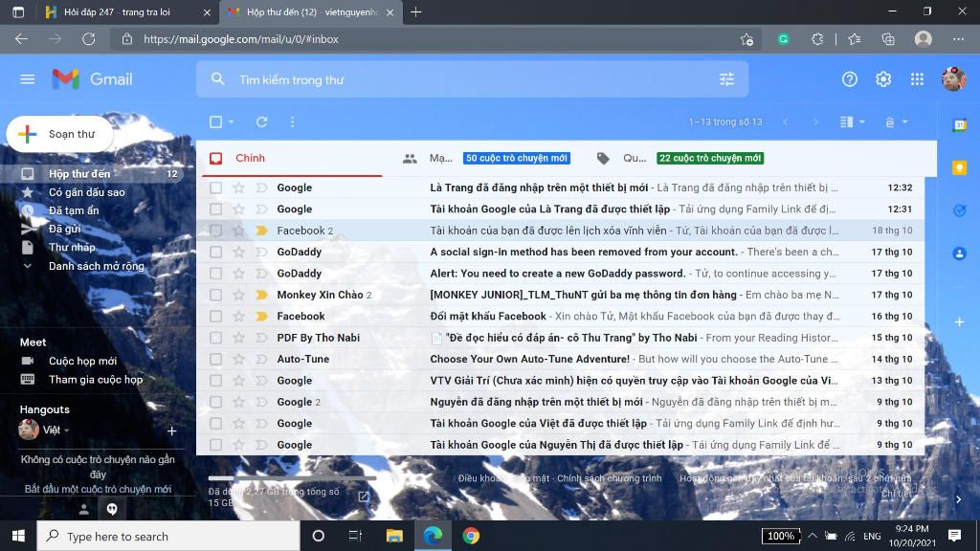Open storage management external link icon
Viewport: 980px width, 551px height.
[364, 496]
